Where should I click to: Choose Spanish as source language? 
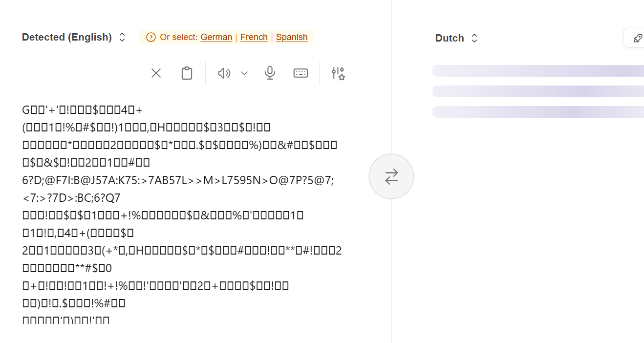(x=292, y=37)
